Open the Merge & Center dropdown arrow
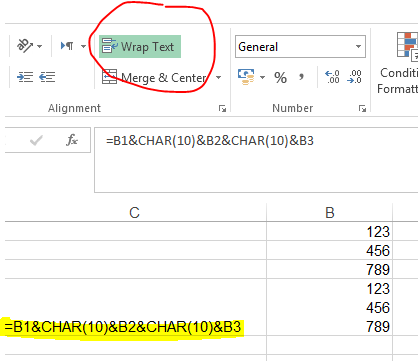This screenshot has width=418, height=361. [x=219, y=78]
